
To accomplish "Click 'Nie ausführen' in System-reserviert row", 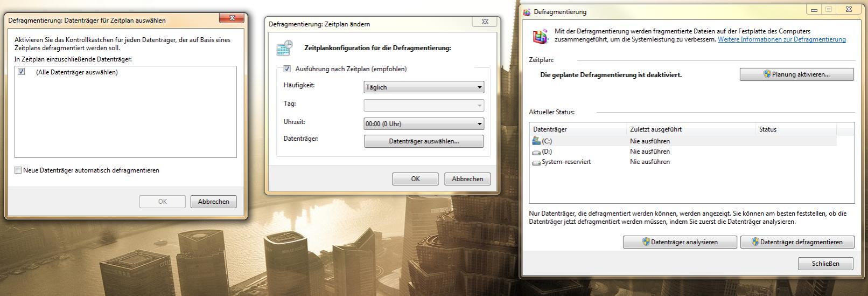I will coord(650,162).
